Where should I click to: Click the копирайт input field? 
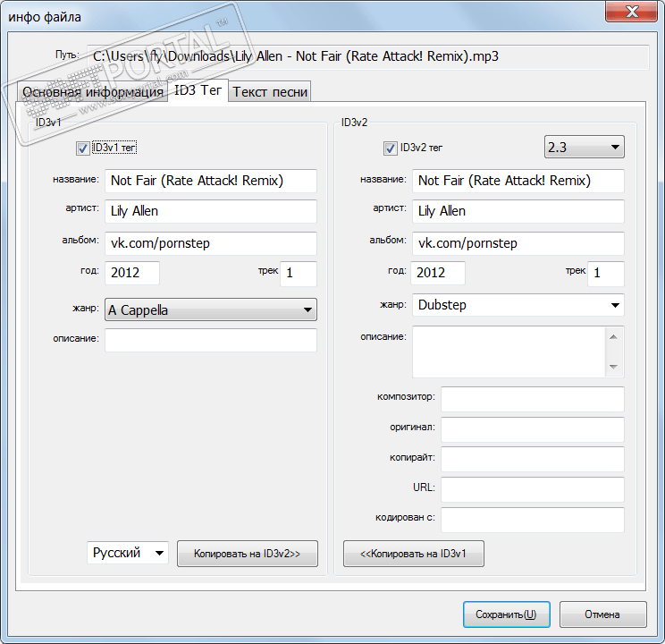[532, 459]
